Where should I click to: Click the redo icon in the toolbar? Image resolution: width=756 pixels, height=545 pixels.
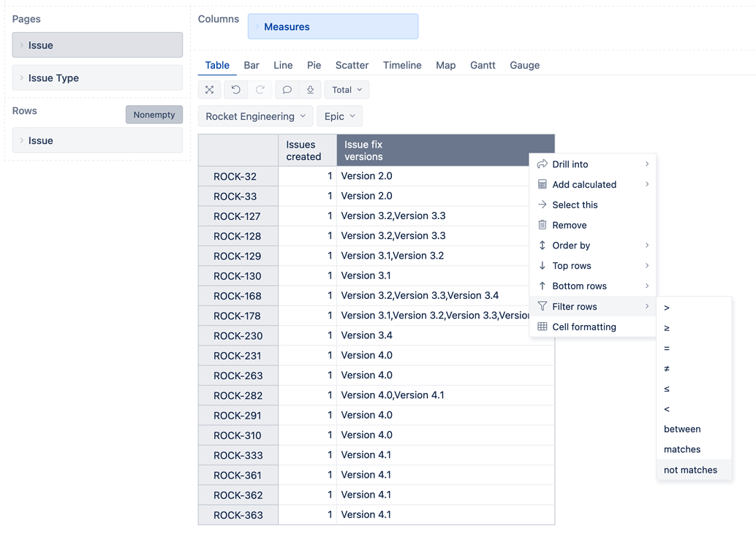pyautogui.click(x=260, y=89)
